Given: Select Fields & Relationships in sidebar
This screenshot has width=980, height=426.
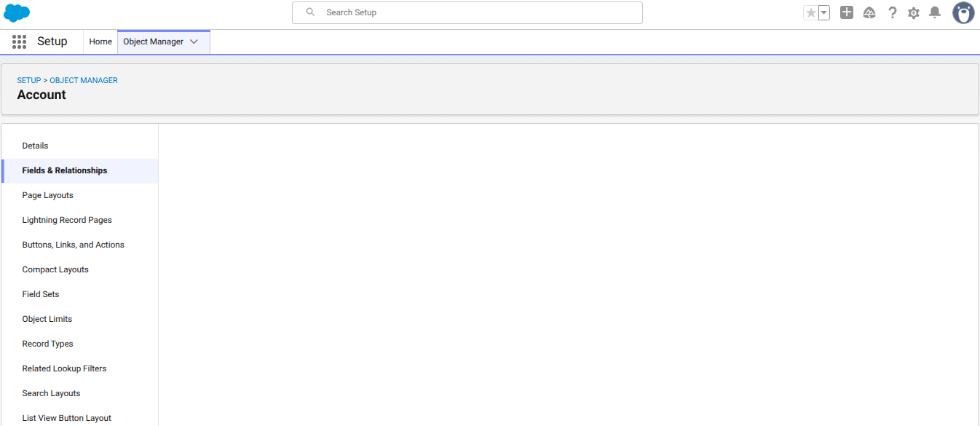Looking at the screenshot, I should [x=80, y=170].
